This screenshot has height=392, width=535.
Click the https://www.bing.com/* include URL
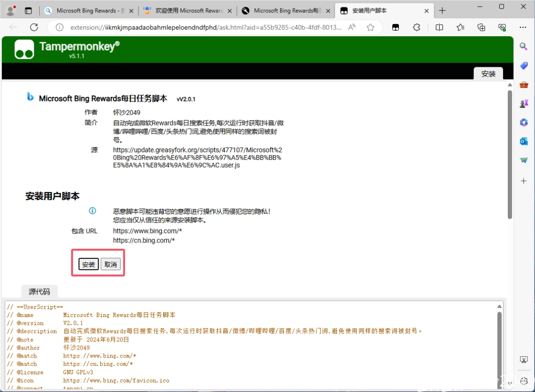pyautogui.click(x=147, y=231)
